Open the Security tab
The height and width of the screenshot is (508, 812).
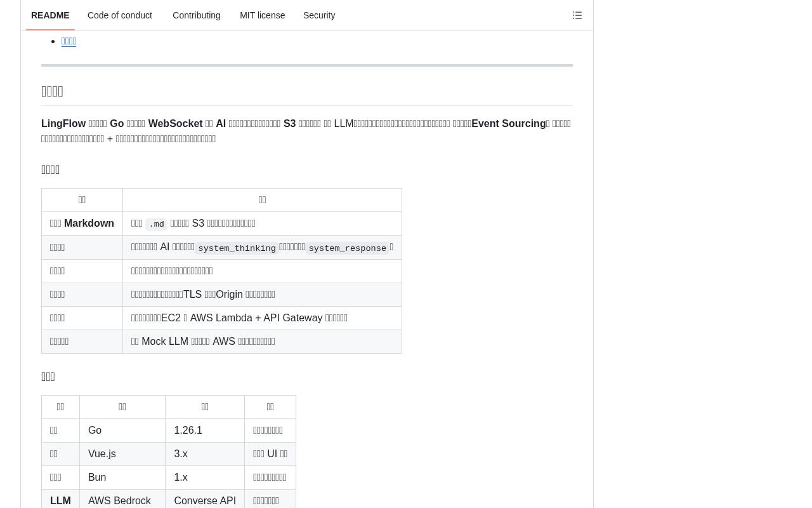[319, 15]
